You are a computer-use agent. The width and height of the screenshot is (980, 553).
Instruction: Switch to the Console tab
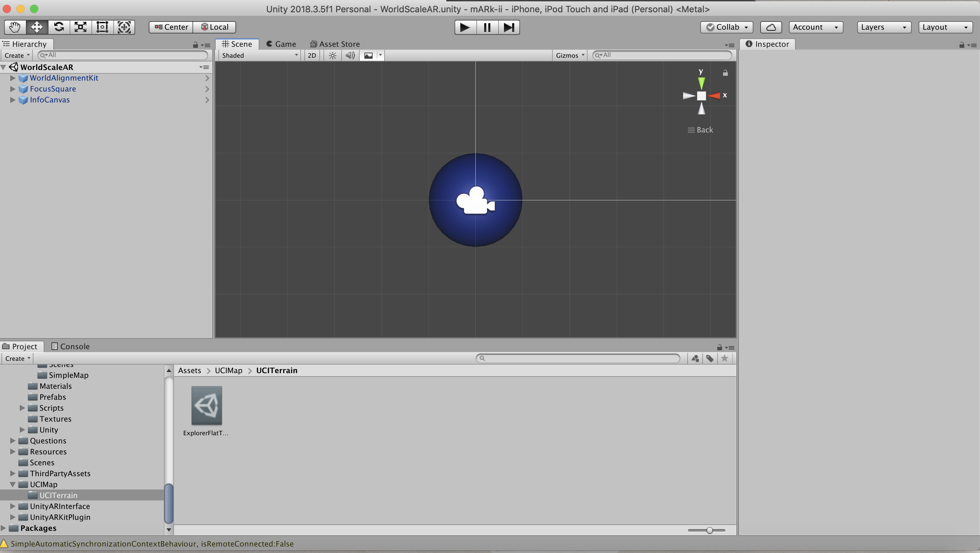(71, 346)
